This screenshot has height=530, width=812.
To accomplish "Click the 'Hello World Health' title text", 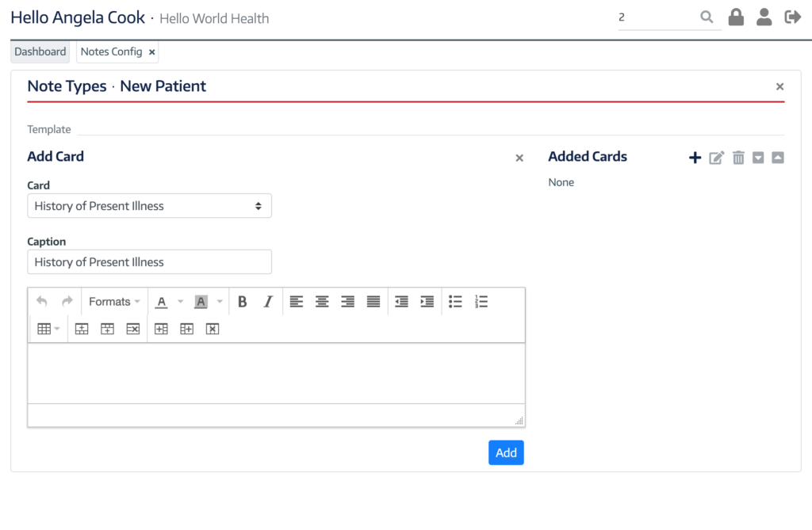I will [214, 19].
